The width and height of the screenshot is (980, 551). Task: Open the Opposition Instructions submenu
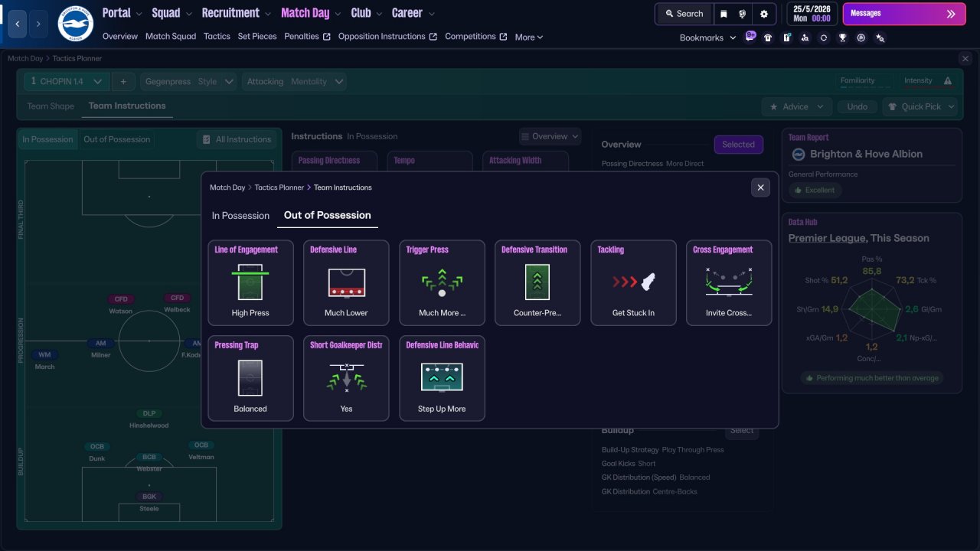click(x=387, y=36)
